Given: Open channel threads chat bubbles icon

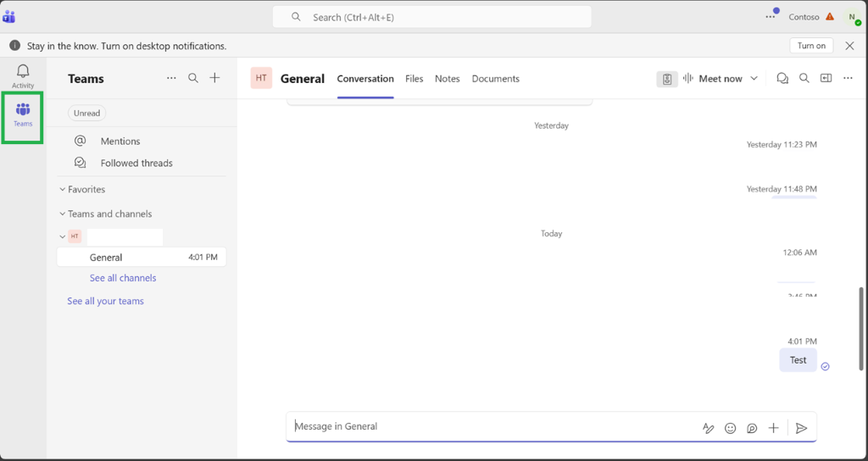Looking at the screenshot, I should pos(782,79).
